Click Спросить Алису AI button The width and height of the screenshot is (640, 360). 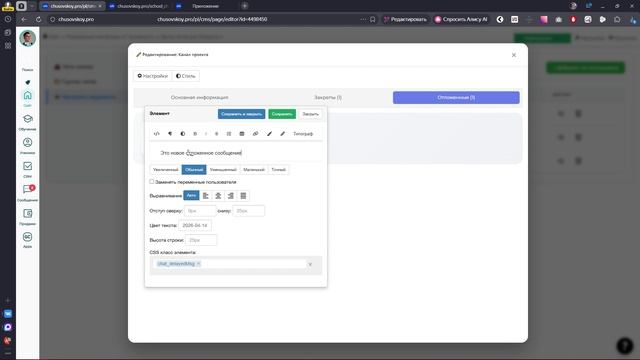[461, 19]
